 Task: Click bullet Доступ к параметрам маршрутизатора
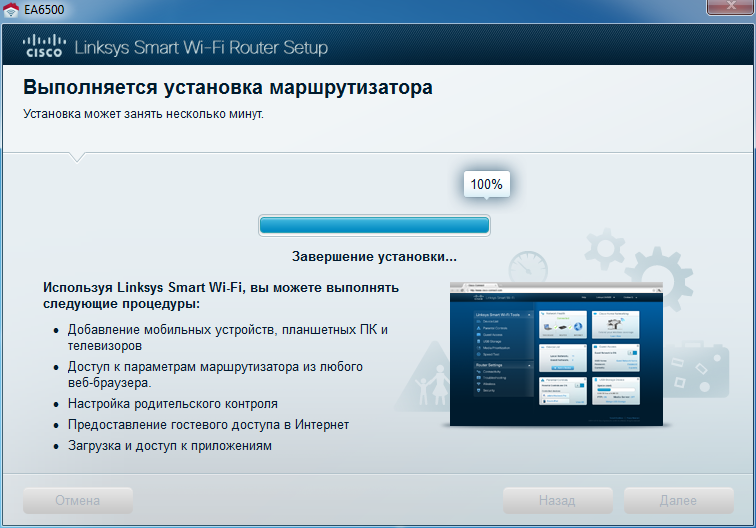tap(215, 374)
